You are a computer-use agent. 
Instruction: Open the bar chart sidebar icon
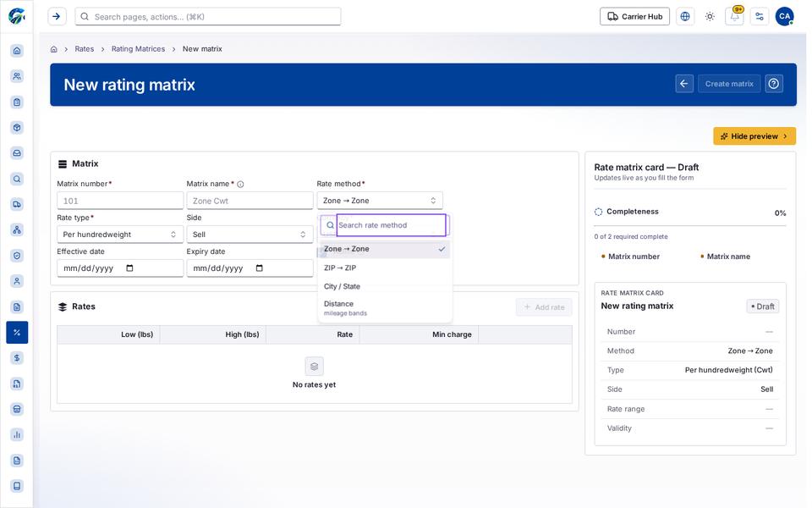pos(17,434)
